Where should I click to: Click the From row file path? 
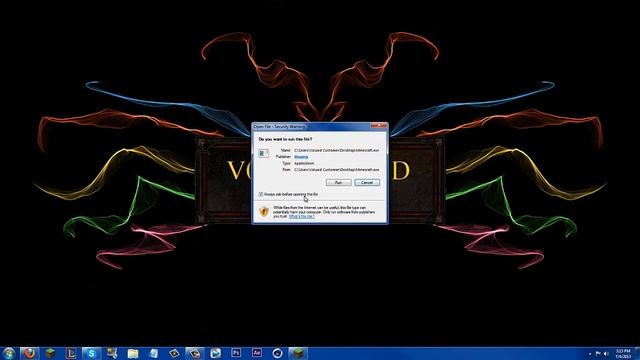click(x=336, y=169)
